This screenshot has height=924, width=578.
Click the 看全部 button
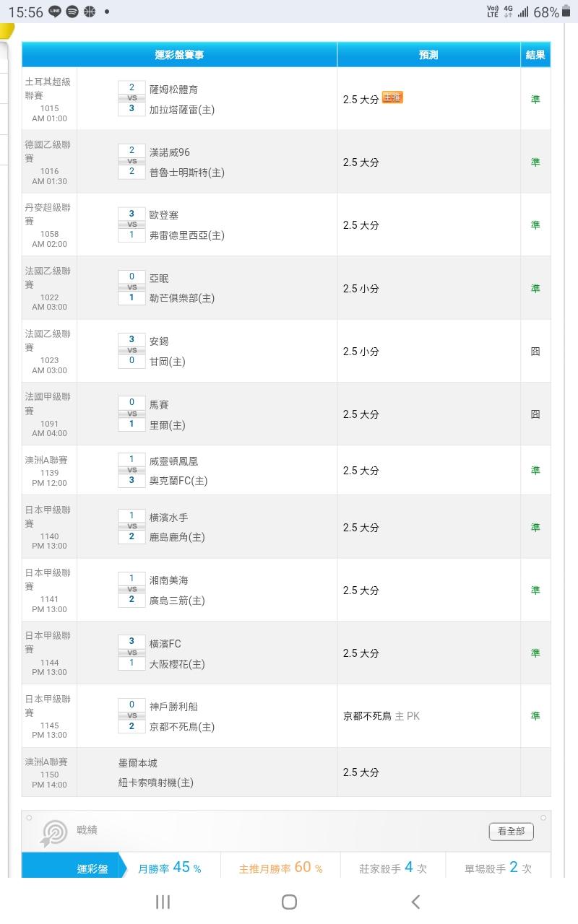(x=511, y=832)
